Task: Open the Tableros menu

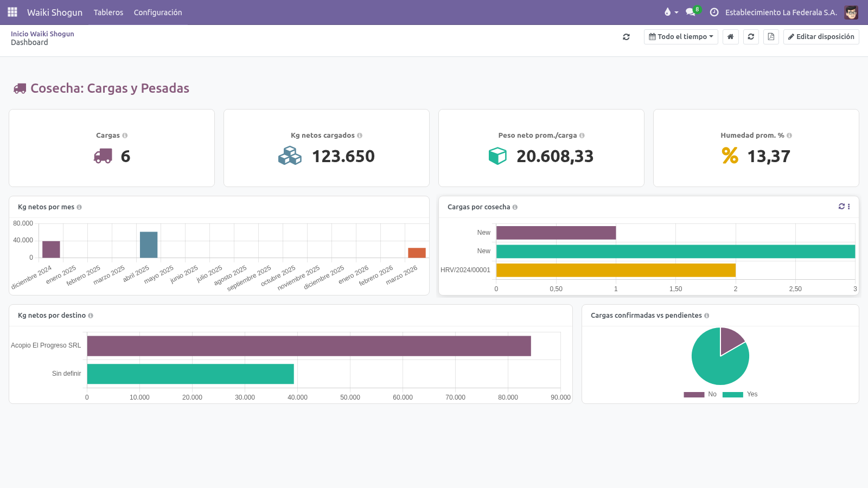Action: coord(108,12)
